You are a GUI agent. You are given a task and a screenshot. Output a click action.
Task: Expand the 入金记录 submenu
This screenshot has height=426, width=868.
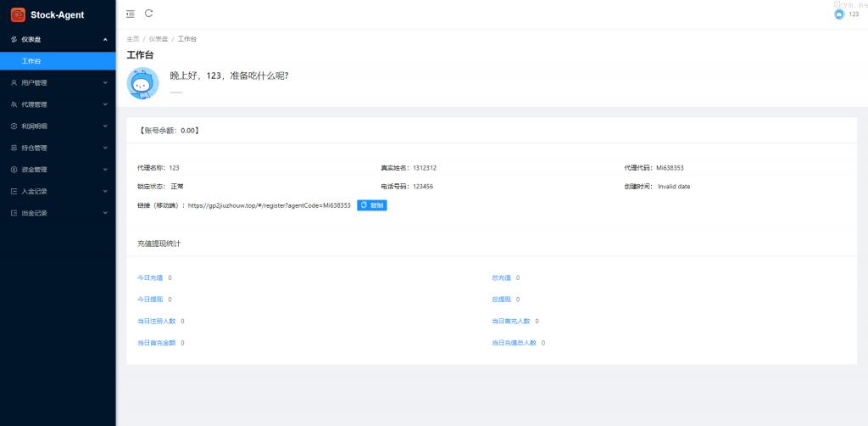tap(58, 191)
